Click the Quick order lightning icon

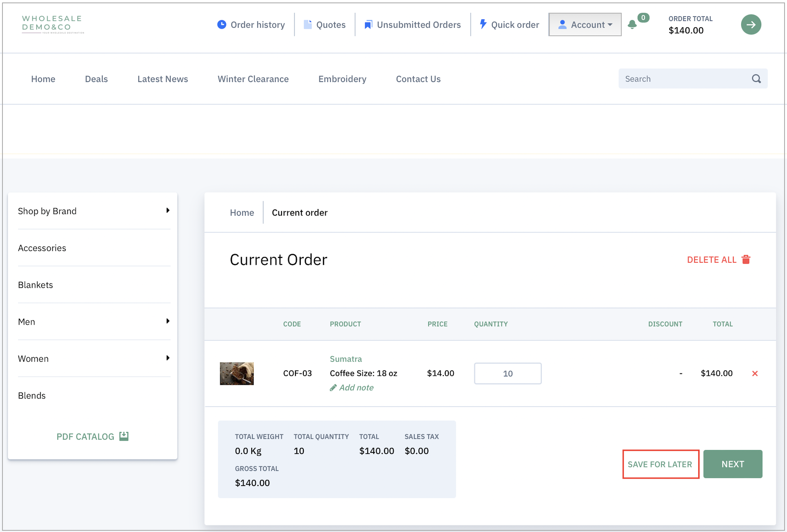[x=483, y=24]
